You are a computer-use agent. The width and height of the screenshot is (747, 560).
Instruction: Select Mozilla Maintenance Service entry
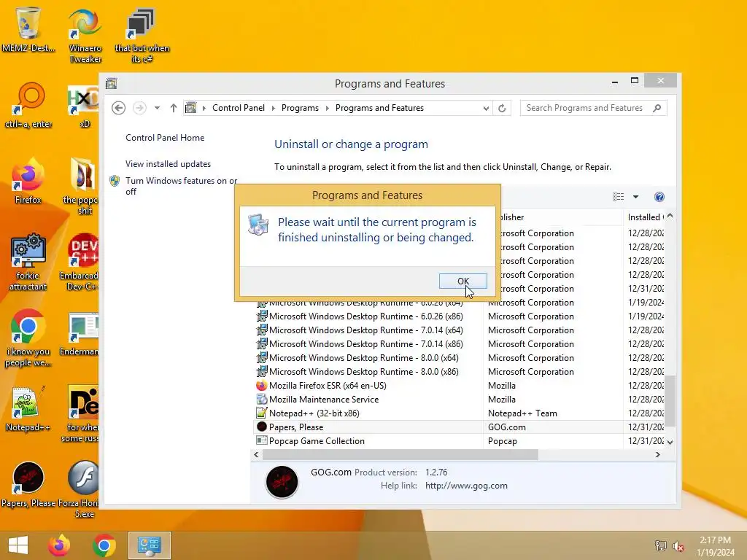click(x=323, y=400)
